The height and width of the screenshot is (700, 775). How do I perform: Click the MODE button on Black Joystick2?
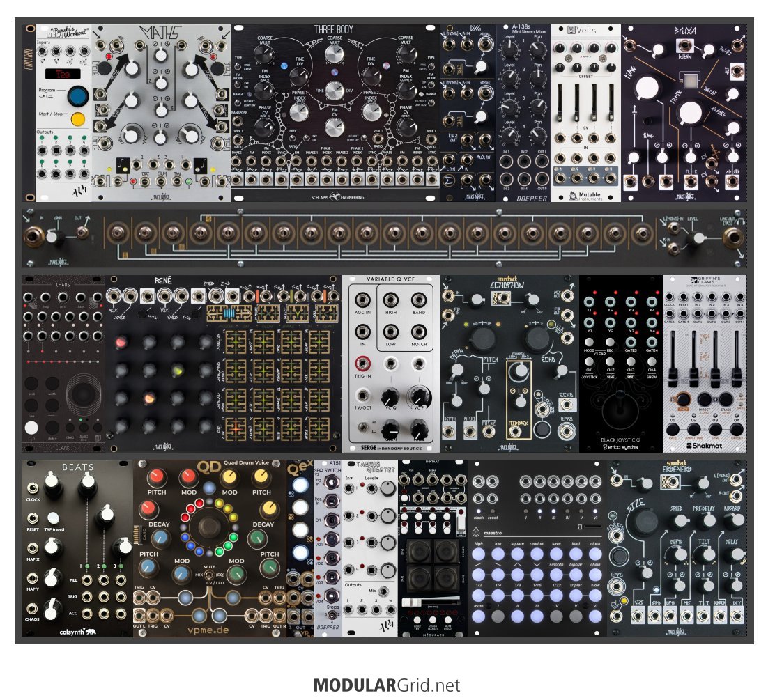coord(589,342)
